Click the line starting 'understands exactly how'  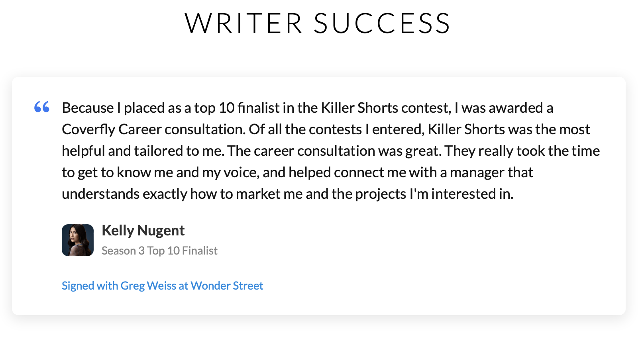pos(288,194)
